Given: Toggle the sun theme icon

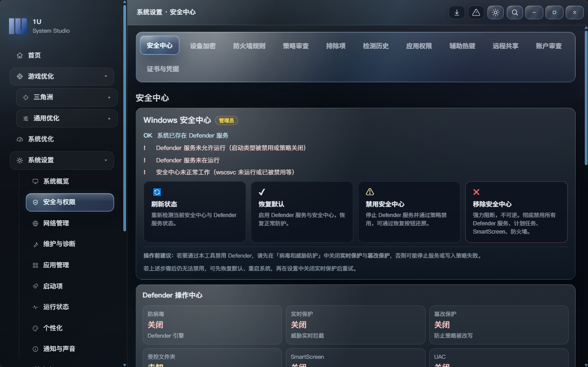Looking at the screenshot, I should [496, 12].
